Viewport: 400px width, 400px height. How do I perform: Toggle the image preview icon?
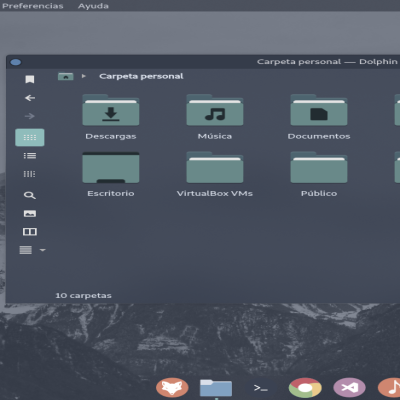tap(30, 213)
